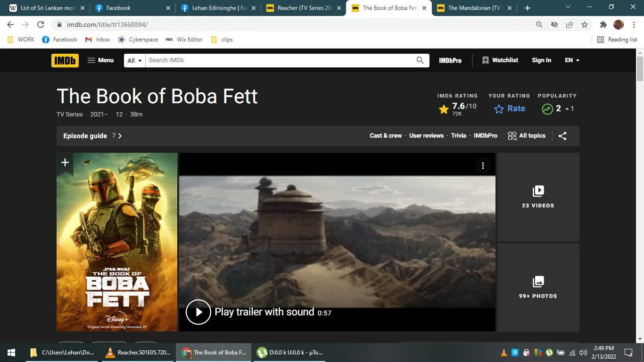Bookmark this page with star icon
This screenshot has width=644, height=362.
[585, 25]
